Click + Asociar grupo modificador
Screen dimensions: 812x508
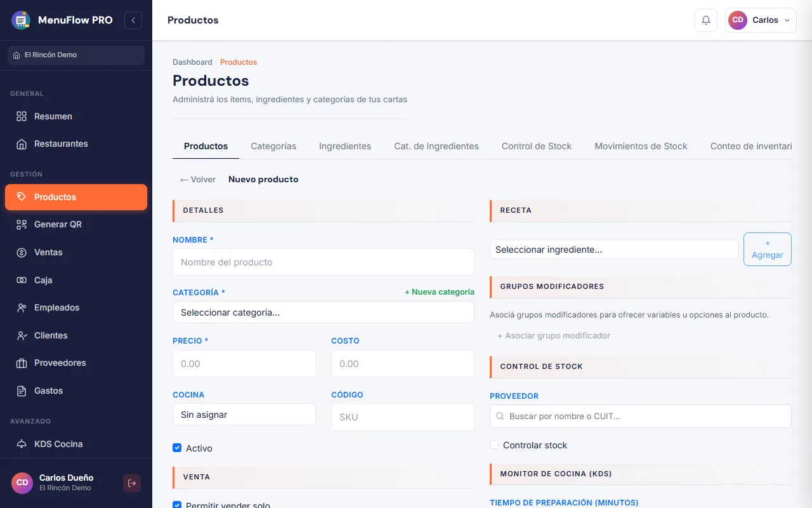point(554,335)
